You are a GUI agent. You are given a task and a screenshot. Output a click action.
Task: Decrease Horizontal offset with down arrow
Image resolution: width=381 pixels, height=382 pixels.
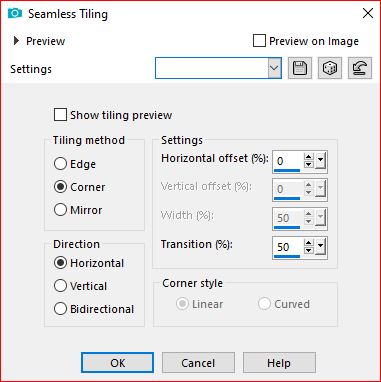309,165
